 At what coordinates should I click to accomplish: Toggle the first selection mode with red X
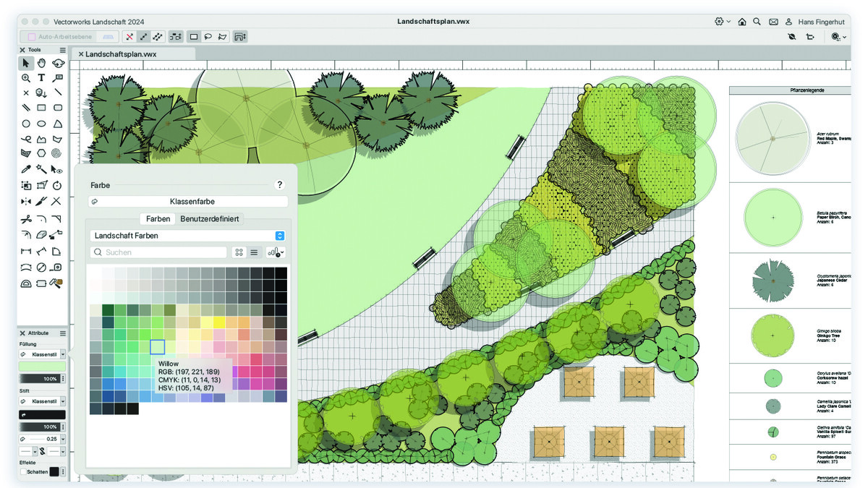[x=129, y=36]
